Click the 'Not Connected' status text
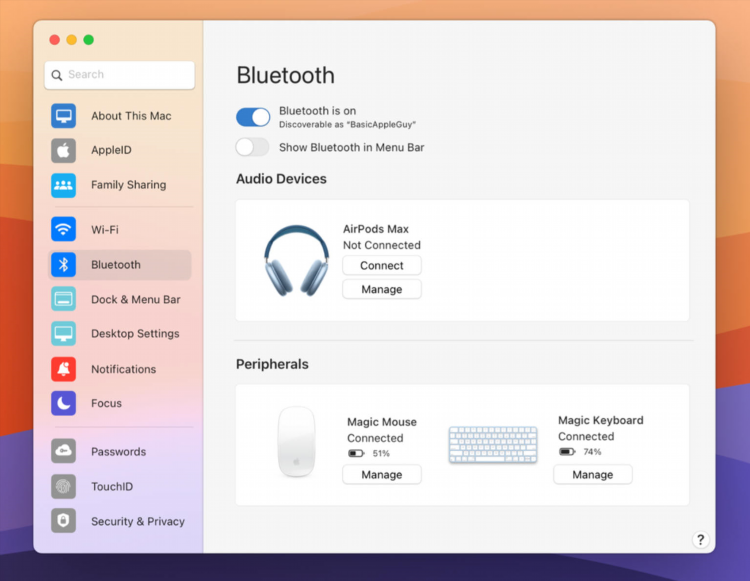Viewport: 750px width, 581px height. coord(382,245)
